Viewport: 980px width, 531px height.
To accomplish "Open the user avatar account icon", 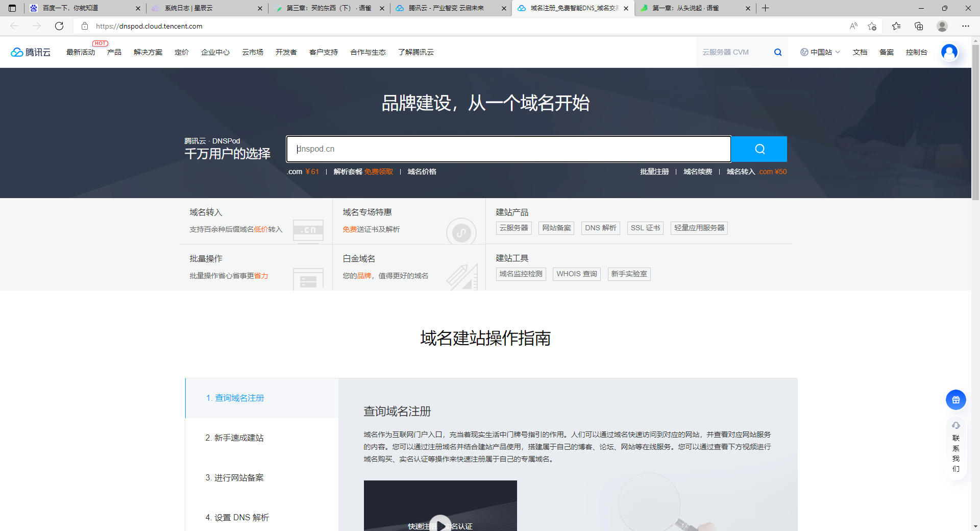I will tap(949, 52).
